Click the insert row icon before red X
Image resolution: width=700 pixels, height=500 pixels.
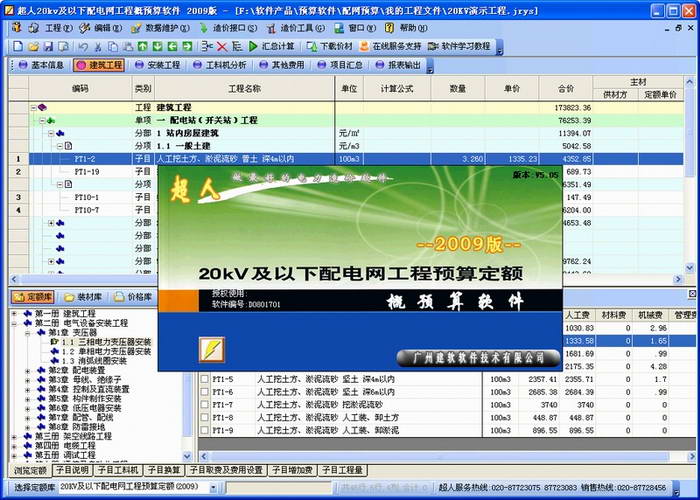[x=207, y=46]
